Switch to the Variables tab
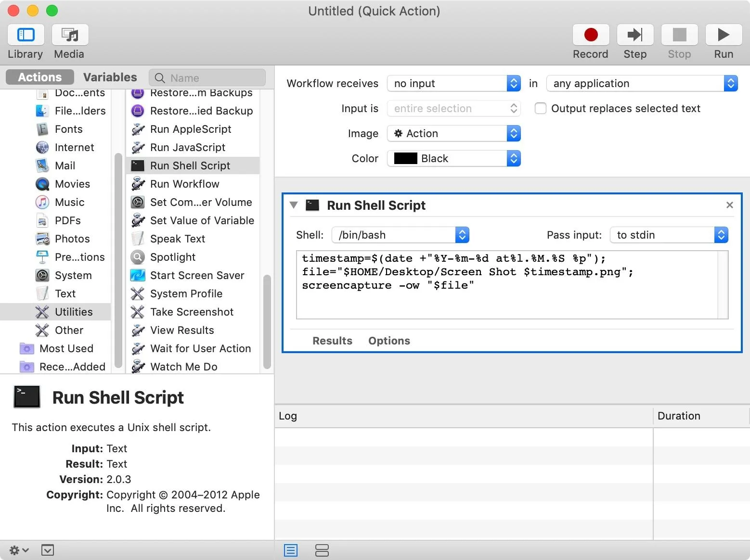Image resolution: width=750 pixels, height=560 pixels. [x=110, y=77]
